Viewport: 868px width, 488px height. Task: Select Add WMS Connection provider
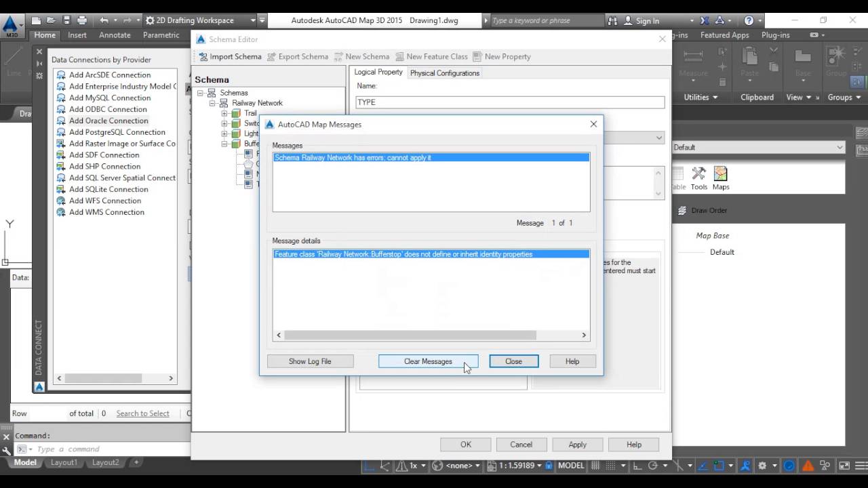click(106, 212)
